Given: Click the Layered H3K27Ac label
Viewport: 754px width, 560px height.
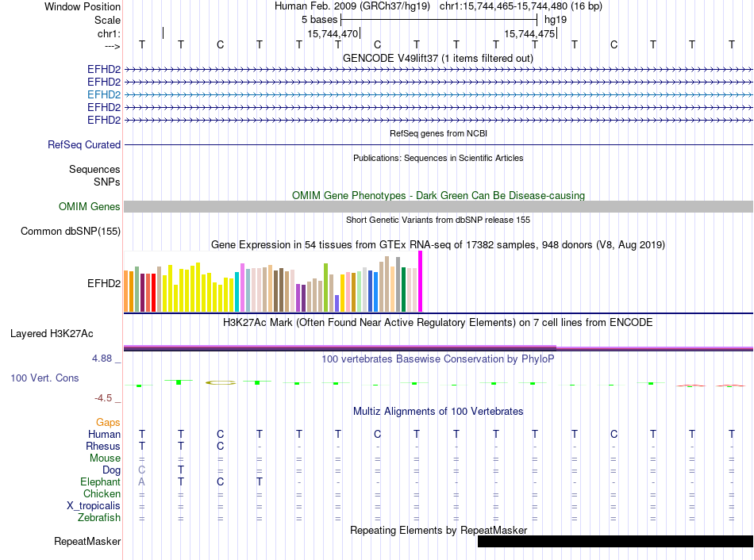Looking at the screenshot, I should coord(52,334).
